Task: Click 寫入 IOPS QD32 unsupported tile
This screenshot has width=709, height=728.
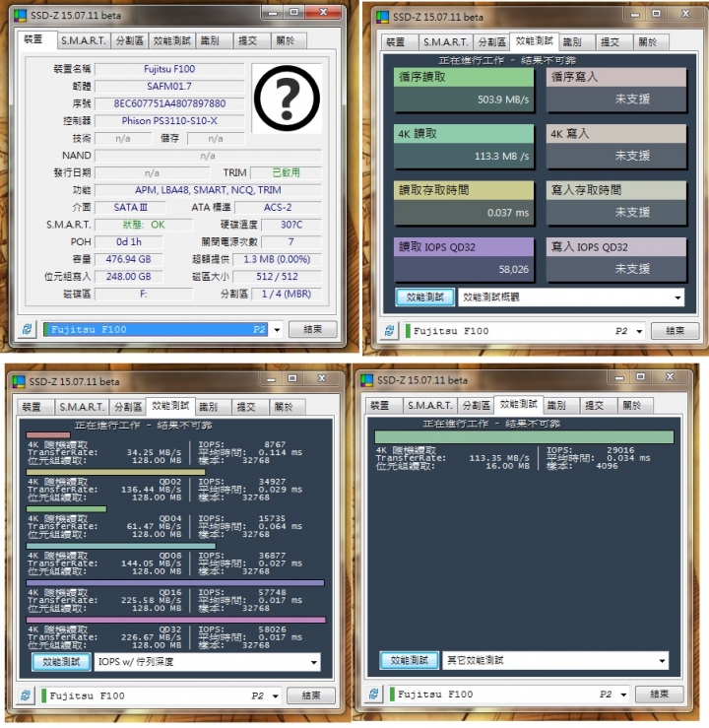Action: (x=616, y=259)
